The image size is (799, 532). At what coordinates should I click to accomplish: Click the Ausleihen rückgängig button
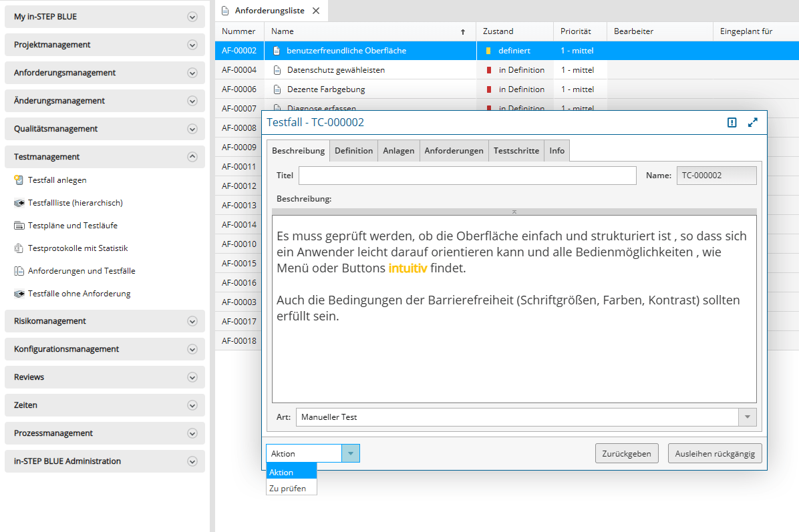point(714,453)
